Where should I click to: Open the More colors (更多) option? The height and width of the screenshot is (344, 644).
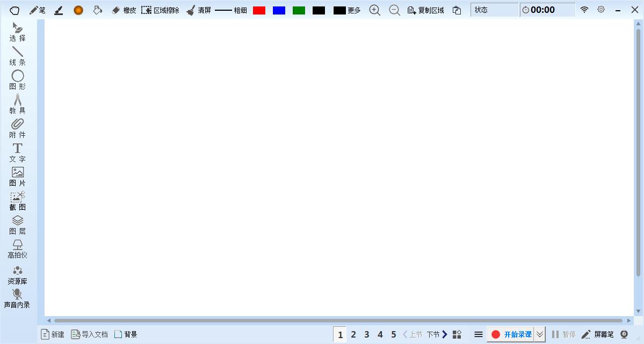point(347,10)
